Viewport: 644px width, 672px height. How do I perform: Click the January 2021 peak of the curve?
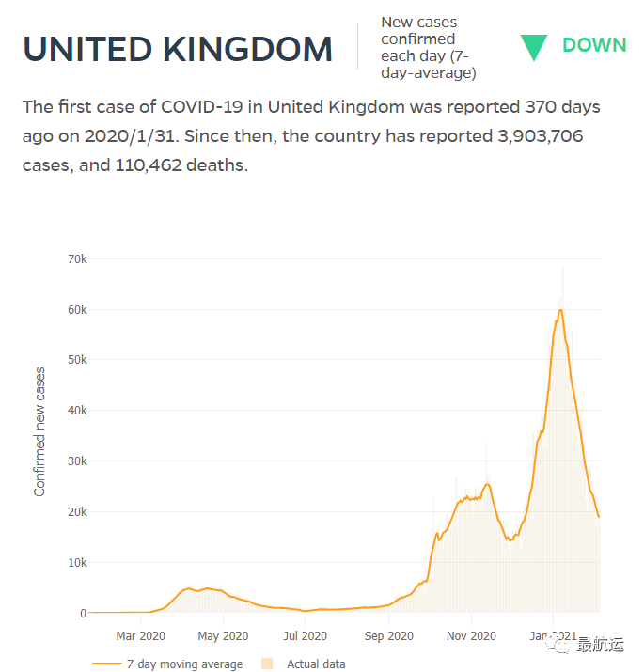pos(560,310)
